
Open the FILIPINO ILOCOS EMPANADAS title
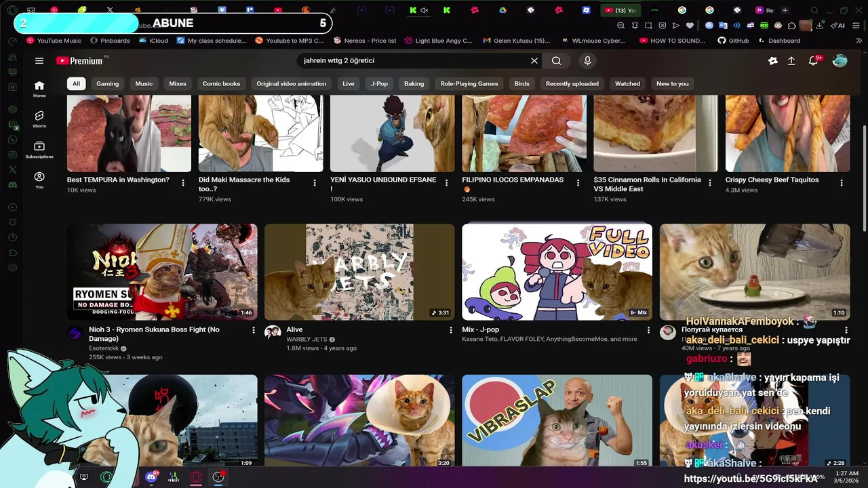click(x=513, y=184)
